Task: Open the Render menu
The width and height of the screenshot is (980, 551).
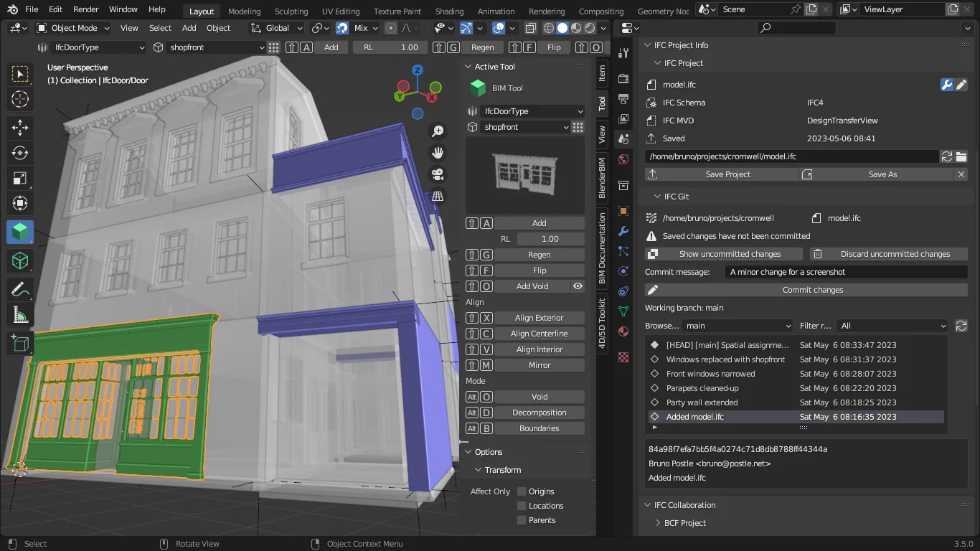Action: click(86, 9)
